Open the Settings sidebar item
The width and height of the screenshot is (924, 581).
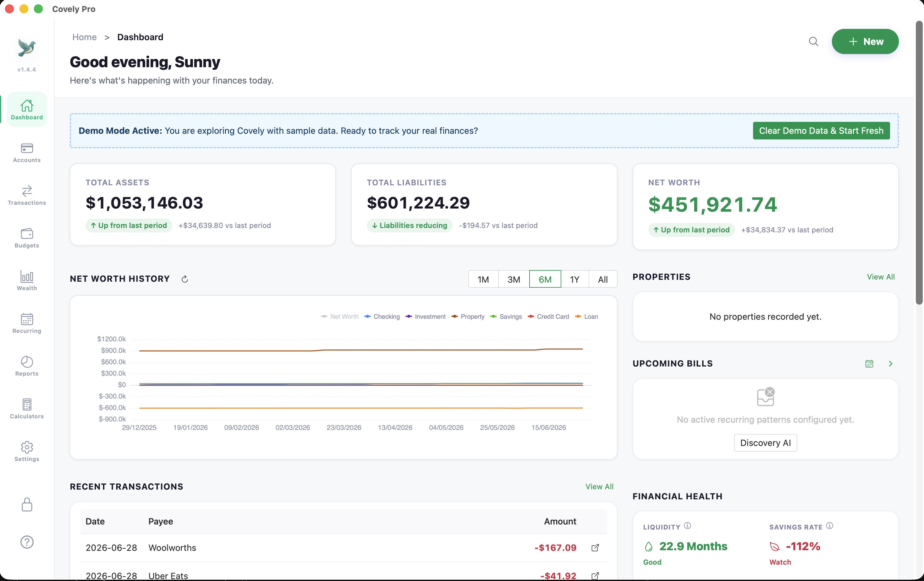click(27, 451)
